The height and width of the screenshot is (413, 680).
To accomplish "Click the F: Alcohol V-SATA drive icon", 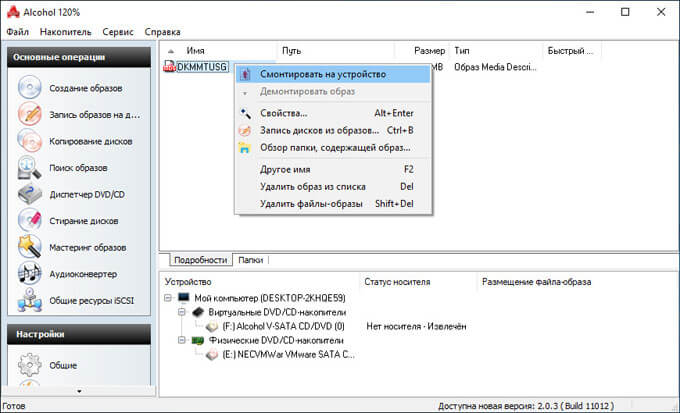I will [212, 326].
